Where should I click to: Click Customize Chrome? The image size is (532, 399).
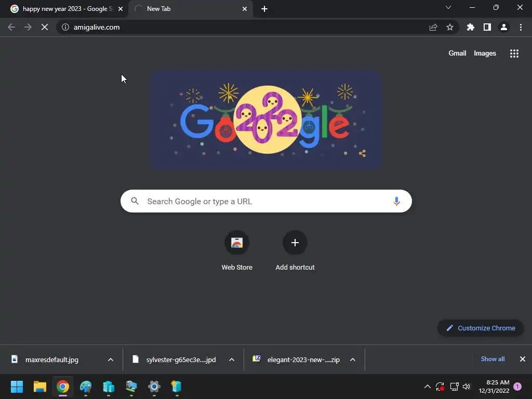pos(481,328)
